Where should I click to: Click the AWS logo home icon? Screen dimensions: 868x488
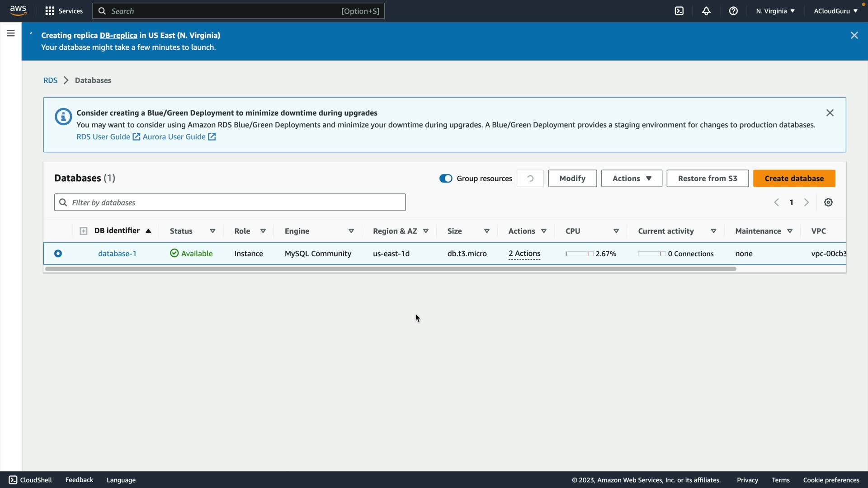pyautogui.click(x=18, y=10)
